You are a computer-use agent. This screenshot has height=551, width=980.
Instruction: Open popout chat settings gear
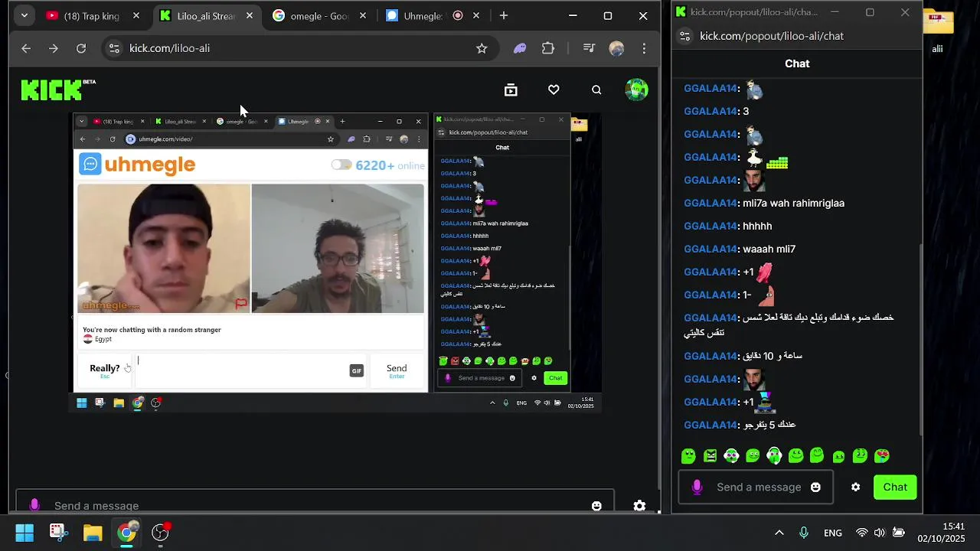pyautogui.click(x=855, y=487)
